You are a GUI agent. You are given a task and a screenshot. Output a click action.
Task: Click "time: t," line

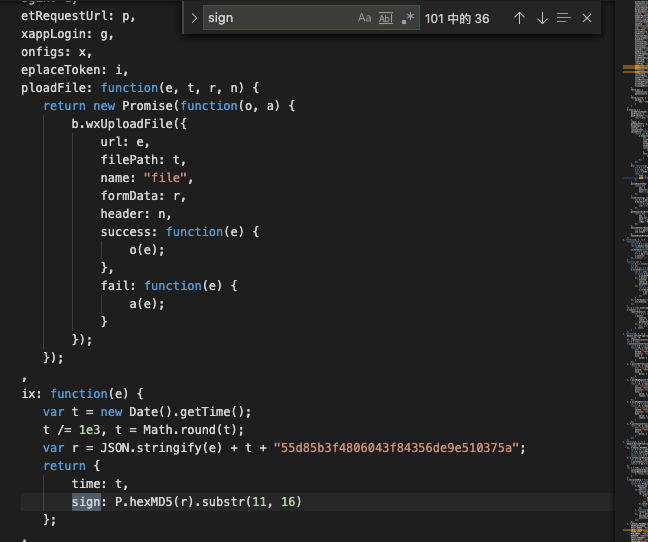[100, 484]
